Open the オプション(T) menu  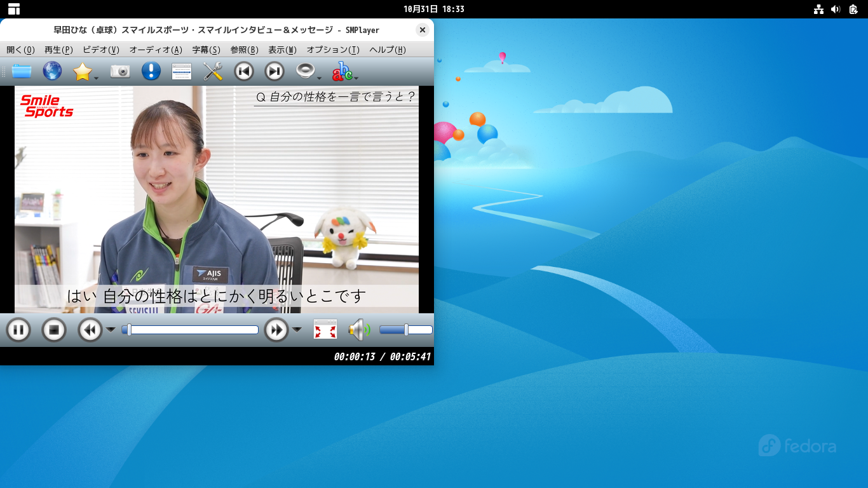(x=333, y=50)
